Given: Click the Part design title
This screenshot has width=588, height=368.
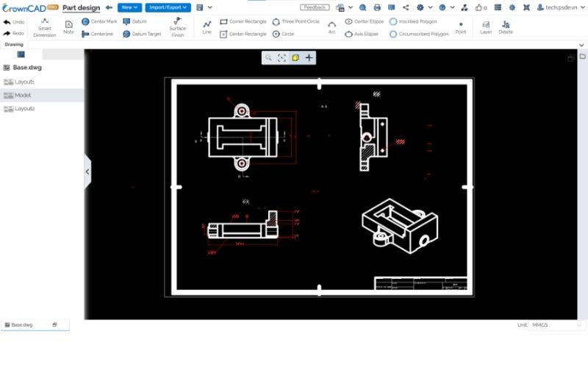Looking at the screenshot, I should click(x=81, y=7).
